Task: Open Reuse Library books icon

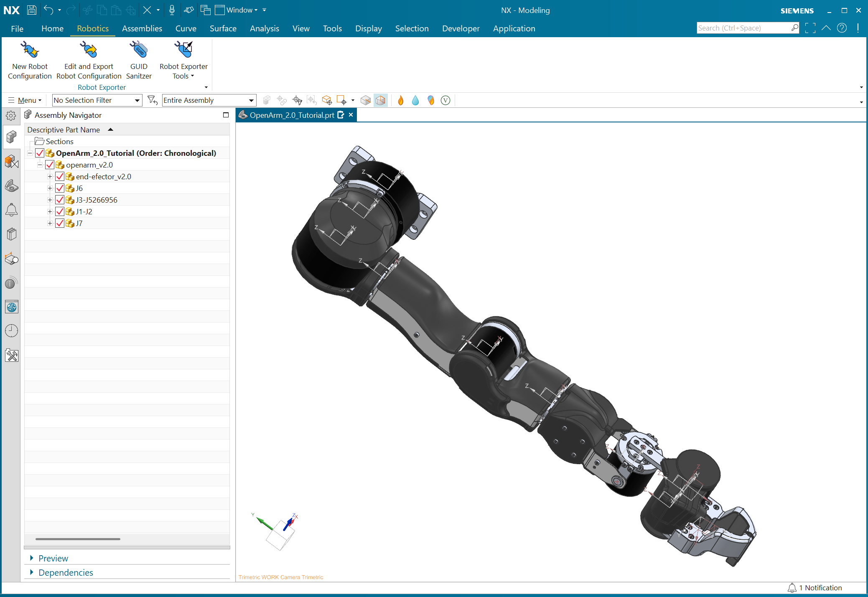Action: pos(11,234)
